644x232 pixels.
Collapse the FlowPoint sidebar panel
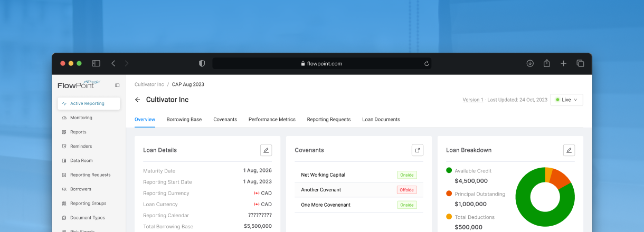117,85
